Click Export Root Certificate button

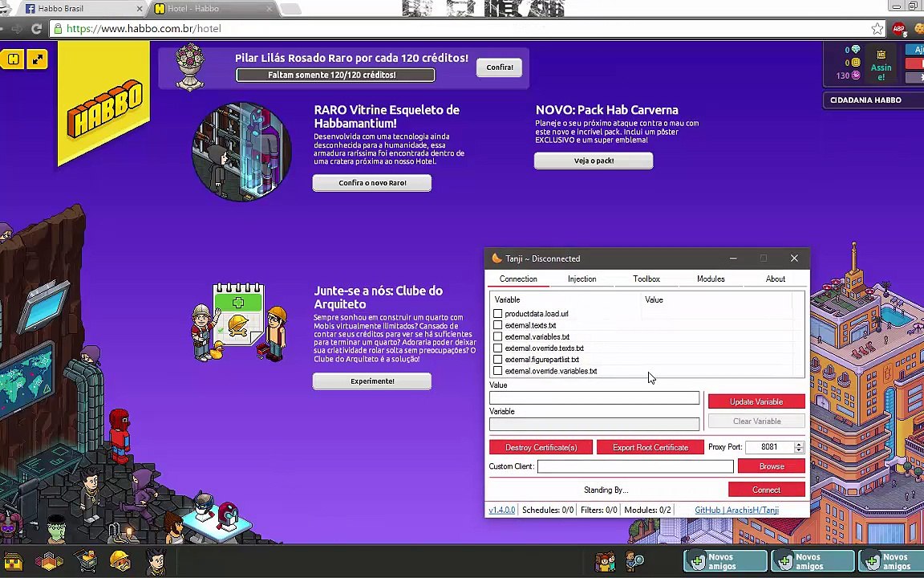(x=650, y=448)
